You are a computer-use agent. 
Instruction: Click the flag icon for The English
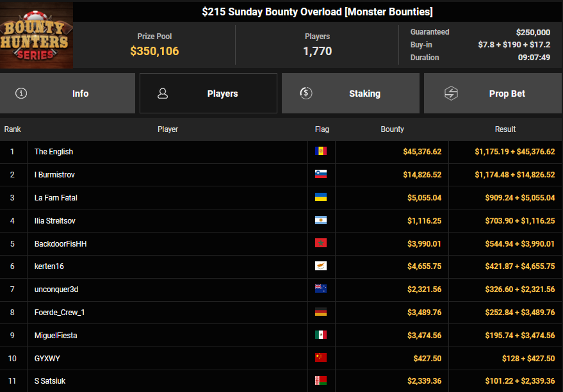[321, 152]
